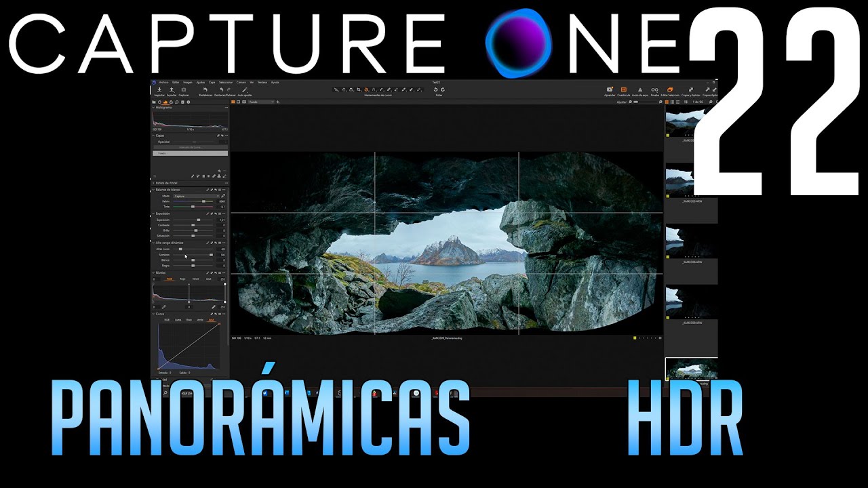Collapse the Capas panel
The height and width of the screenshot is (488, 868).
click(153, 136)
